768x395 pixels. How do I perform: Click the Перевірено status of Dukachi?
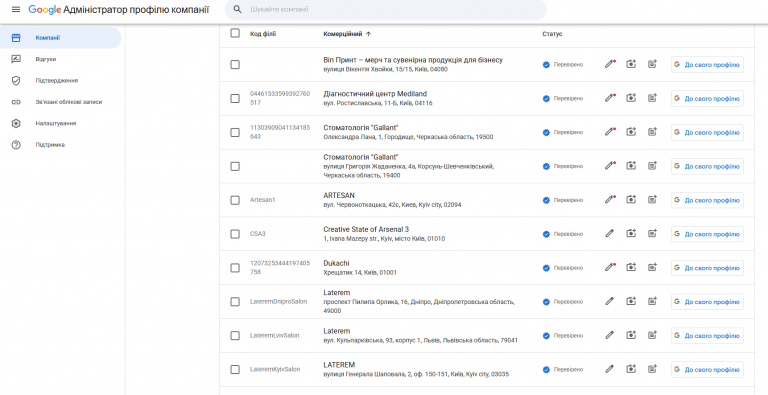coord(563,268)
